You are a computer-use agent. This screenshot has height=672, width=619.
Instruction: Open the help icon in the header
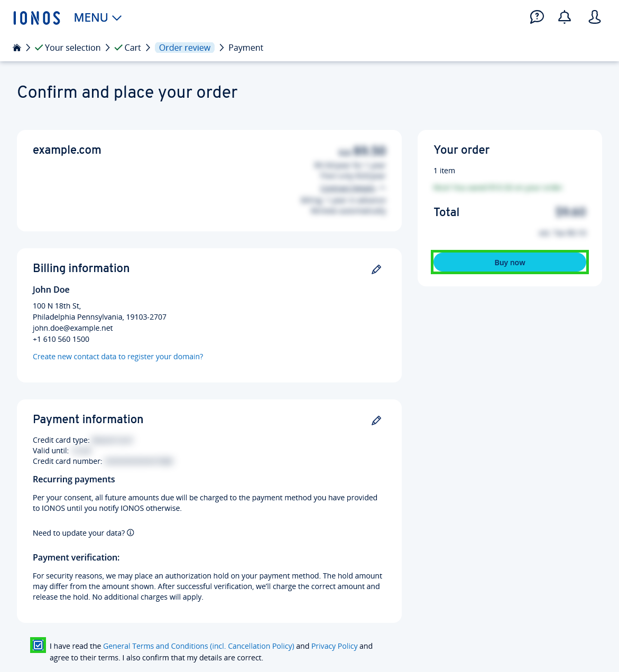pyautogui.click(x=537, y=17)
